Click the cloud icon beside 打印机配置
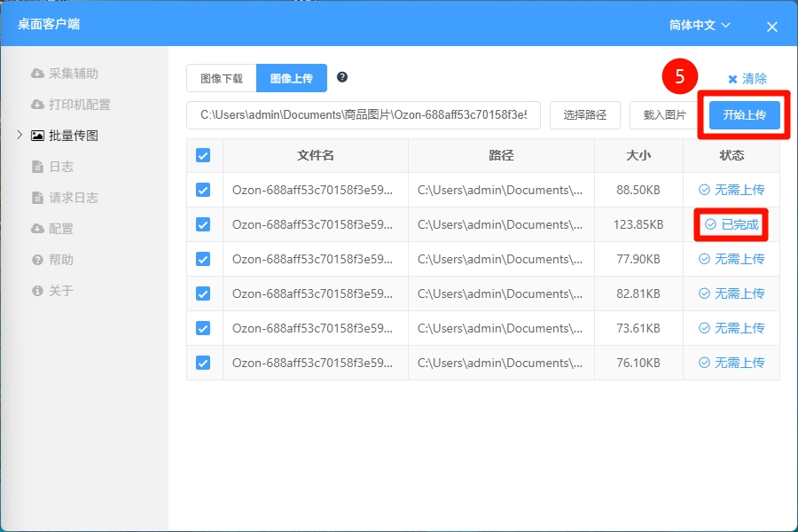The image size is (798, 532). click(37, 105)
